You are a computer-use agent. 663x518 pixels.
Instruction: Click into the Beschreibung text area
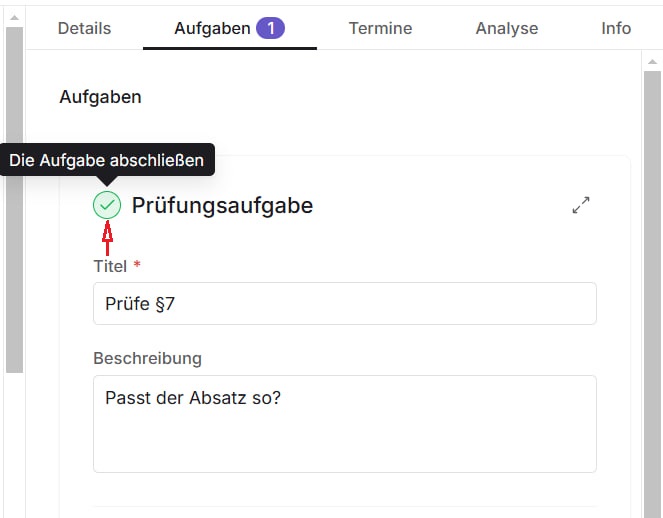pos(344,423)
